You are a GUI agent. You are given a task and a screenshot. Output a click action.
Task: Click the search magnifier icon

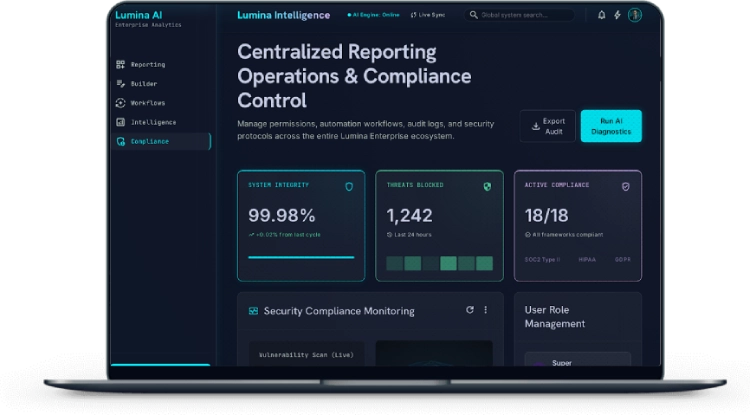click(x=474, y=15)
